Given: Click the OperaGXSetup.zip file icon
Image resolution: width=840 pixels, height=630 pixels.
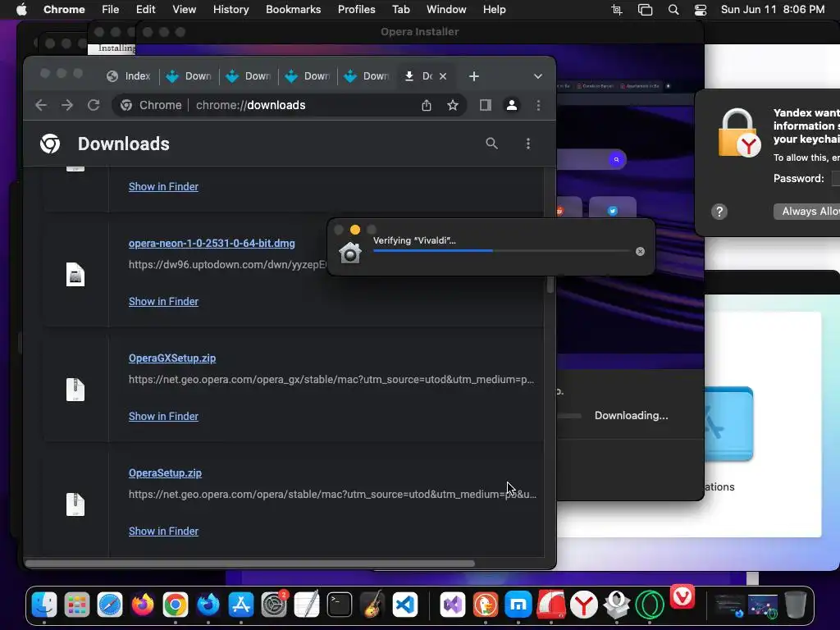Looking at the screenshot, I should coord(75,390).
